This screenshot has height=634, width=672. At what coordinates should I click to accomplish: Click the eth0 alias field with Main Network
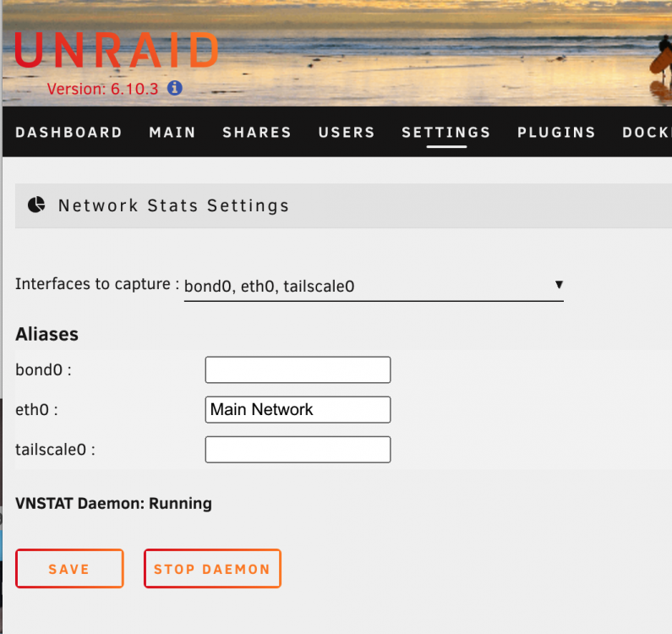click(298, 410)
